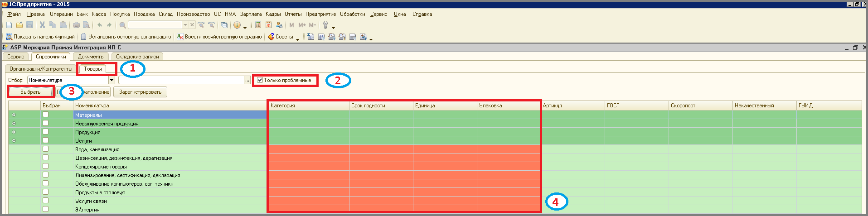The width and height of the screenshot is (868, 216).
Task: Clear toolbar search with X icon
Action: tap(192, 25)
